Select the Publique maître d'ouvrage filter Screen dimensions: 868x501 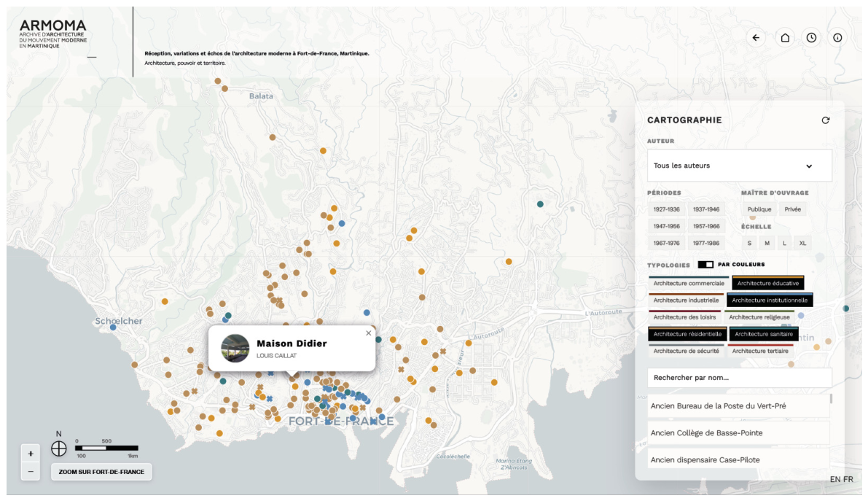tap(759, 209)
